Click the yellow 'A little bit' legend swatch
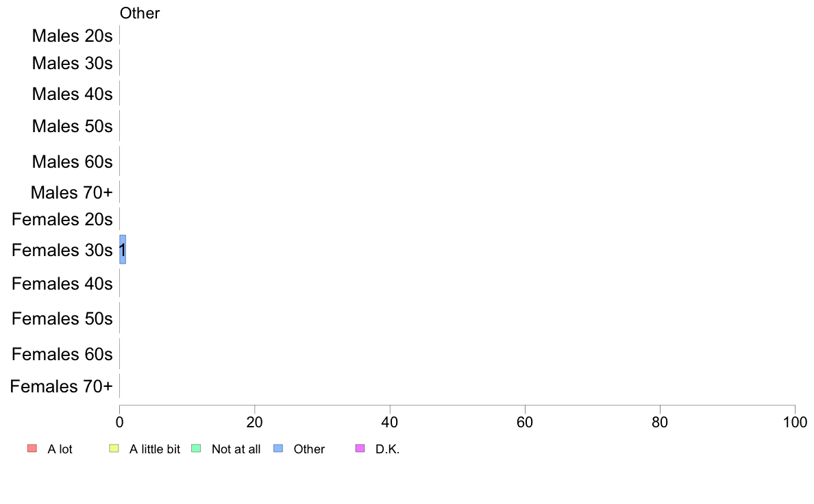Image resolution: width=814 pixels, height=504 pixels. (114, 449)
